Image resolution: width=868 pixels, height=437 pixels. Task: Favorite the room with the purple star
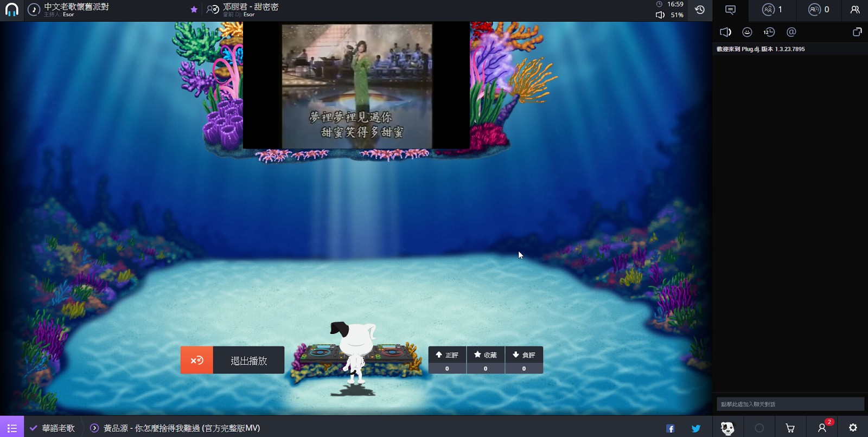(194, 9)
